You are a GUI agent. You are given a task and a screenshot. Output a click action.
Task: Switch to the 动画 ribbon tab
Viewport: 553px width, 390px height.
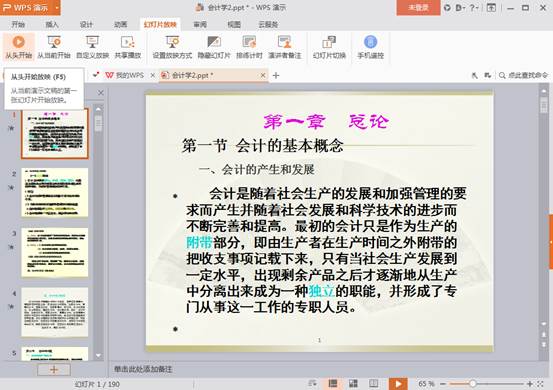tap(121, 24)
